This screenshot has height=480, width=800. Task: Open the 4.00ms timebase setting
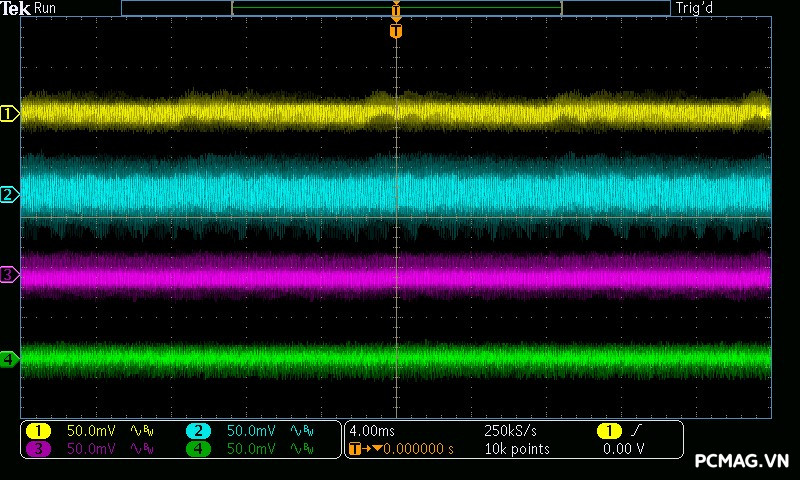tap(372, 430)
